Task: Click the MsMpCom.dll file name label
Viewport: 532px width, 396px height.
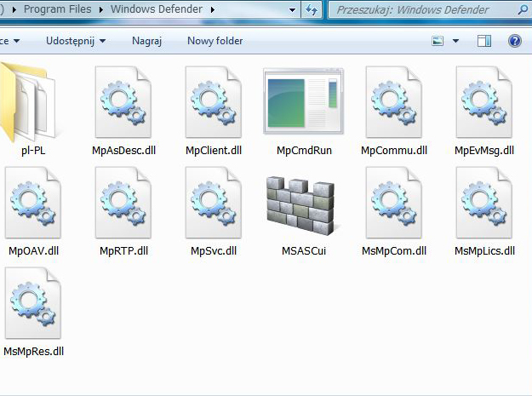Action: 394,250
